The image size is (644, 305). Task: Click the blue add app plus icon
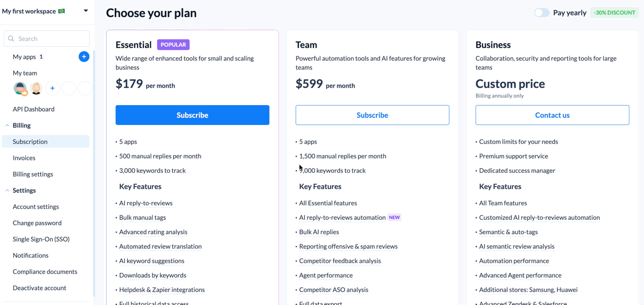point(84,56)
